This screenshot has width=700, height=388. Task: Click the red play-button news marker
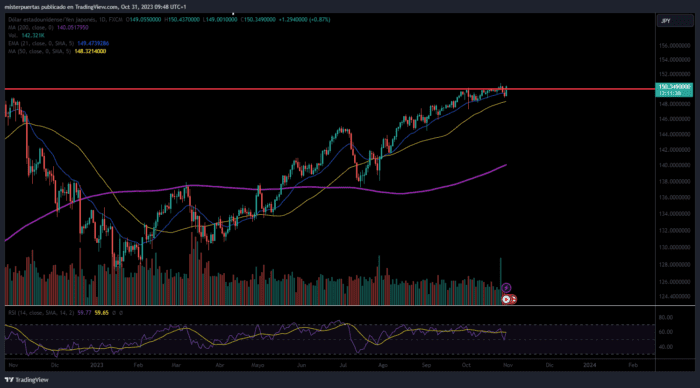click(x=506, y=300)
